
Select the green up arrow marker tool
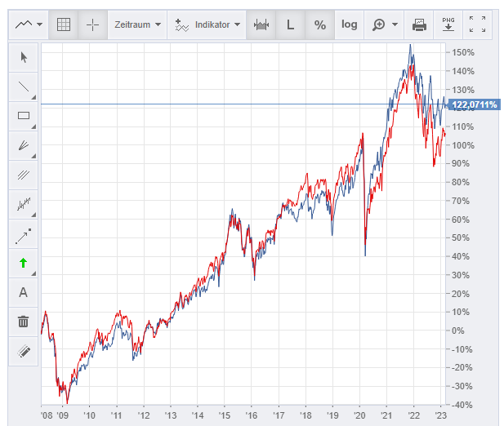pos(24,263)
